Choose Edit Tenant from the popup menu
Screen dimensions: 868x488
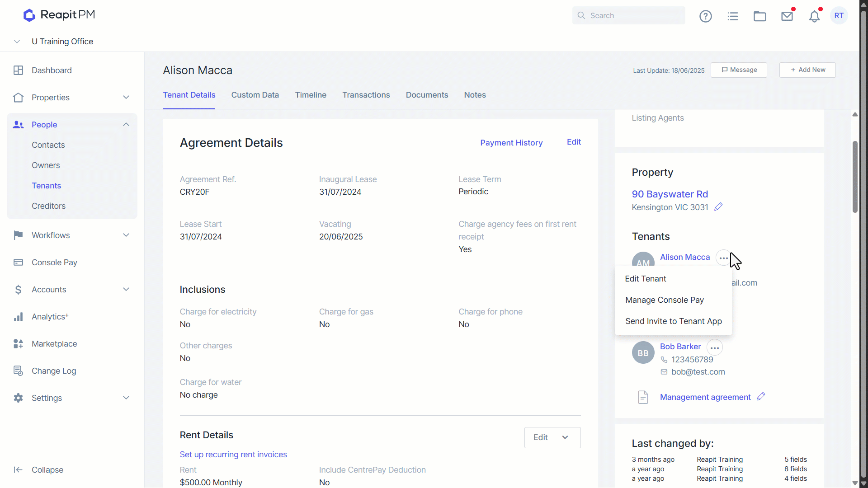pos(646,279)
